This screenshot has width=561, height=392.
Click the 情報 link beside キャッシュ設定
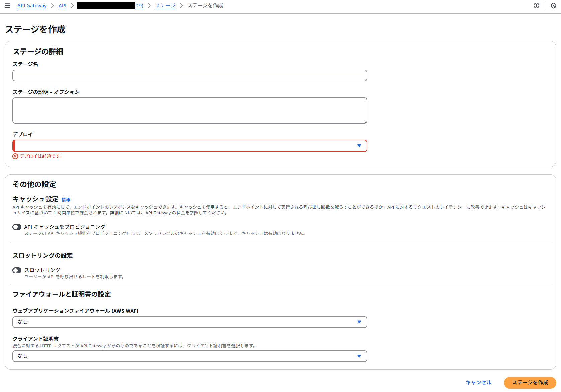[66, 199]
